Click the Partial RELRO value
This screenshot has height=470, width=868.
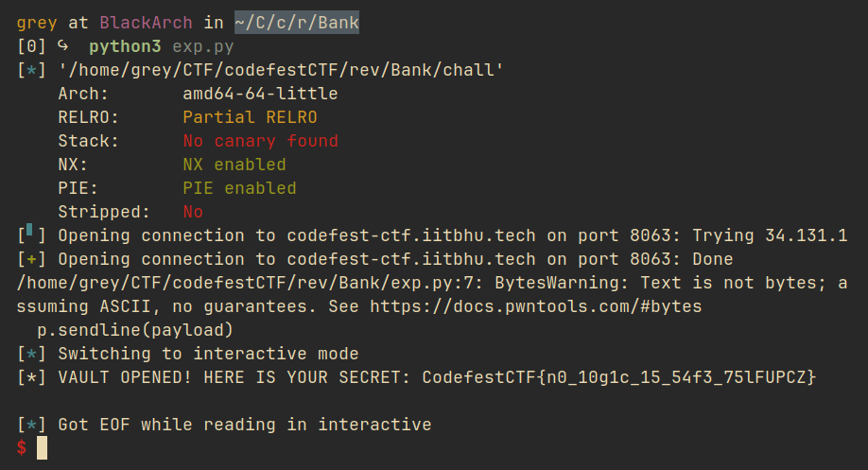[x=250, y=117]
